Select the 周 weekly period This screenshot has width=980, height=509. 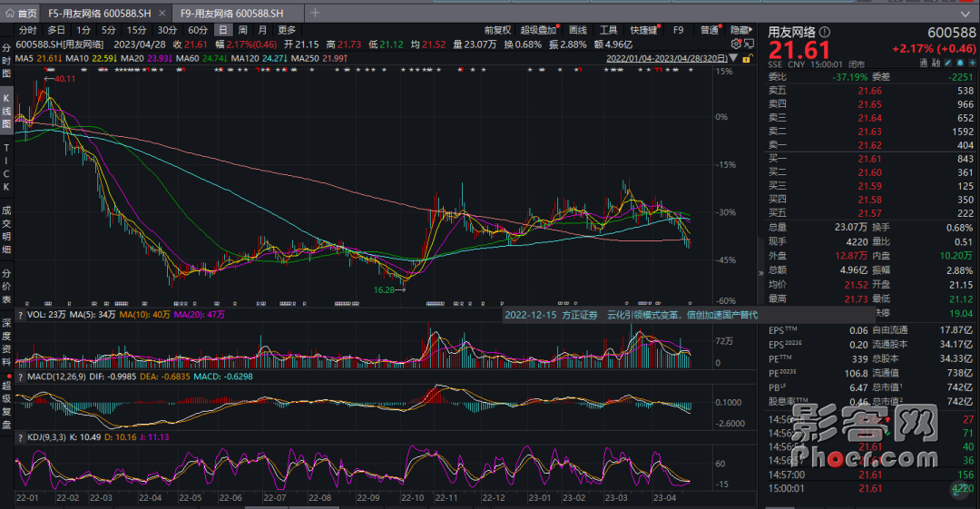pos(242,30)
